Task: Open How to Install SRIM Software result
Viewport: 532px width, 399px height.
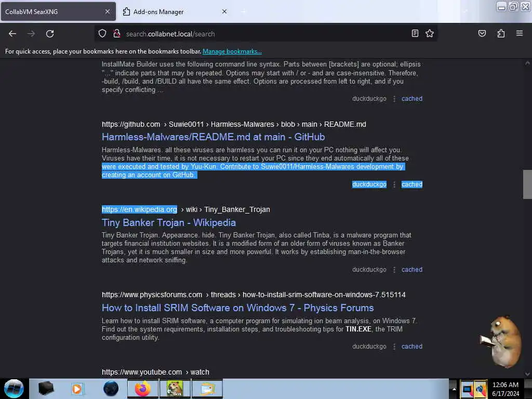Action: (x=237, y=308)
